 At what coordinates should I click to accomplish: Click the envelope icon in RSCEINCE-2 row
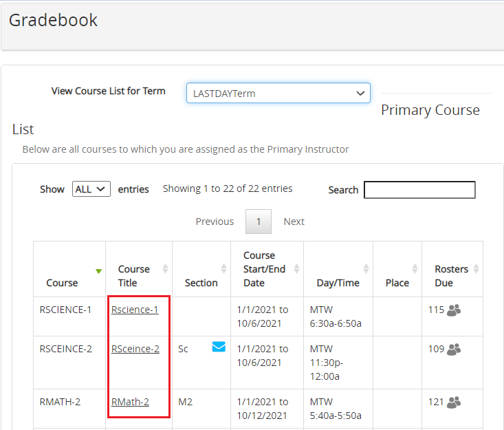point(219,347)
